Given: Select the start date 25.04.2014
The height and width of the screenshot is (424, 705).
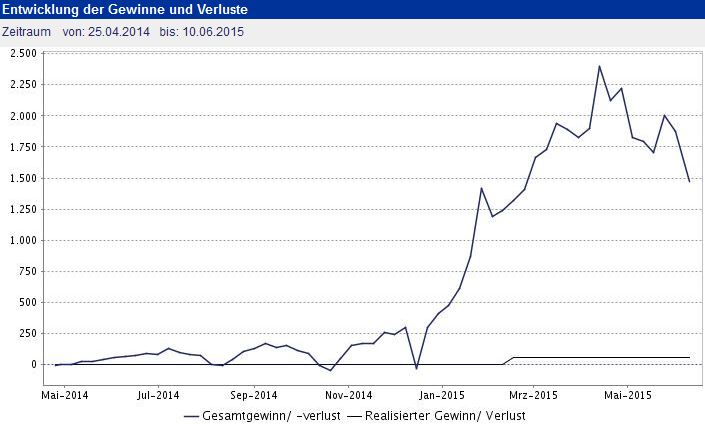Looking at the screenshot, I should point(119,32).
